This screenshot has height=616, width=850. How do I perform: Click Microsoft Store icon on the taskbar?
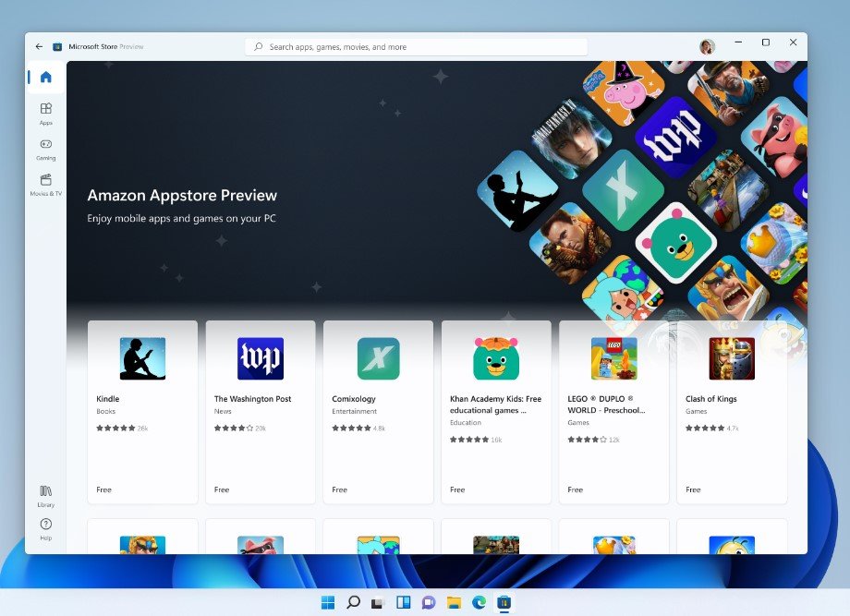tap(504, 602)
